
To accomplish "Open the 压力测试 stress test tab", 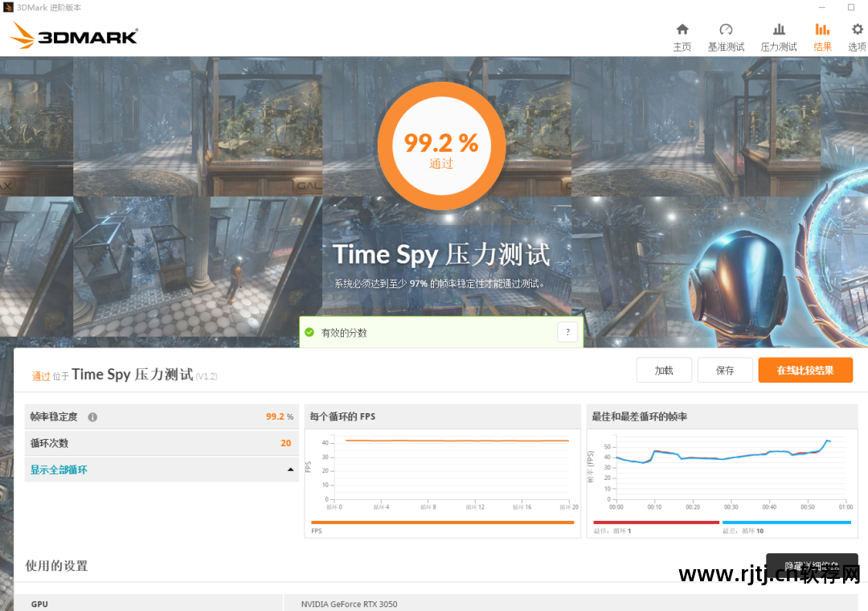I will point(778,38).
